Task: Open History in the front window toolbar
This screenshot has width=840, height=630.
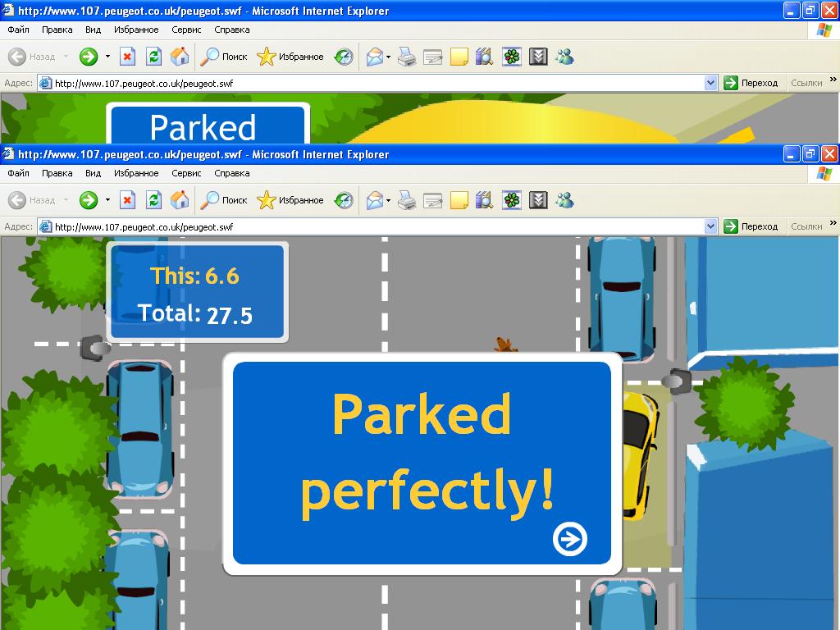Action: click(x=344, y=200)
